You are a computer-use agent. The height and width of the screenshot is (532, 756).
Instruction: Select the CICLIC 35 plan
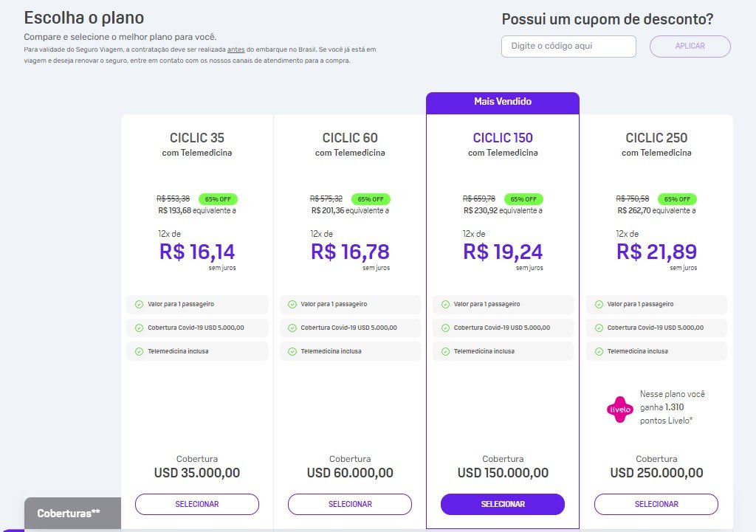[x=196, y=504]
